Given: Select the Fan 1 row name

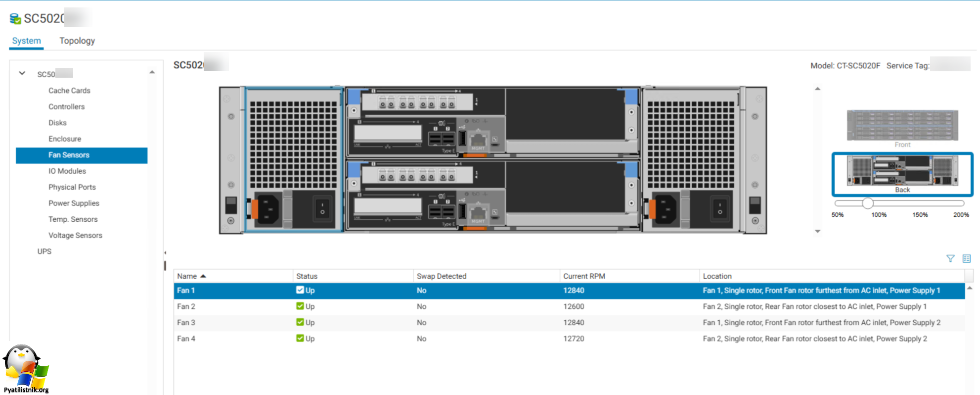Looking at the screenshot, I should pyautogui.click(x=186, y=291).
